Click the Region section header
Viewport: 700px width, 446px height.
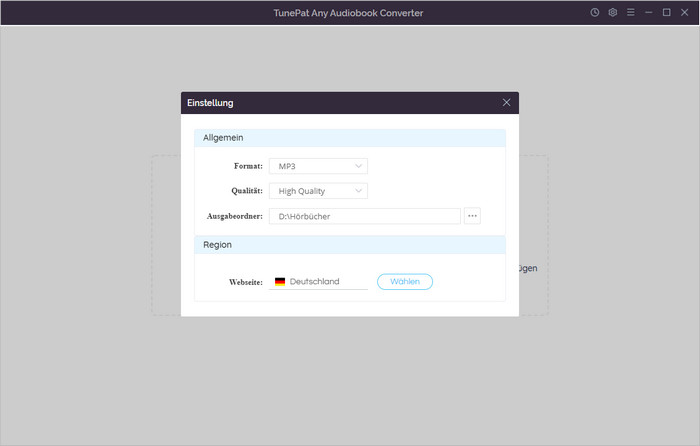350,245
